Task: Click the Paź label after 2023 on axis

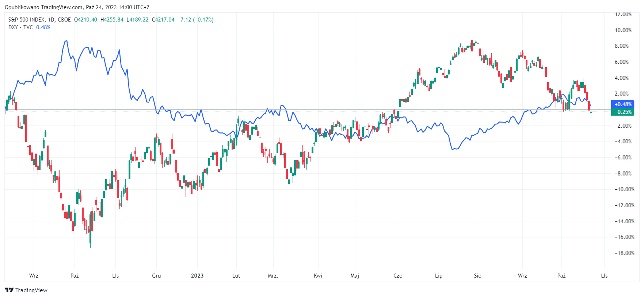Action: pos(561,275)
